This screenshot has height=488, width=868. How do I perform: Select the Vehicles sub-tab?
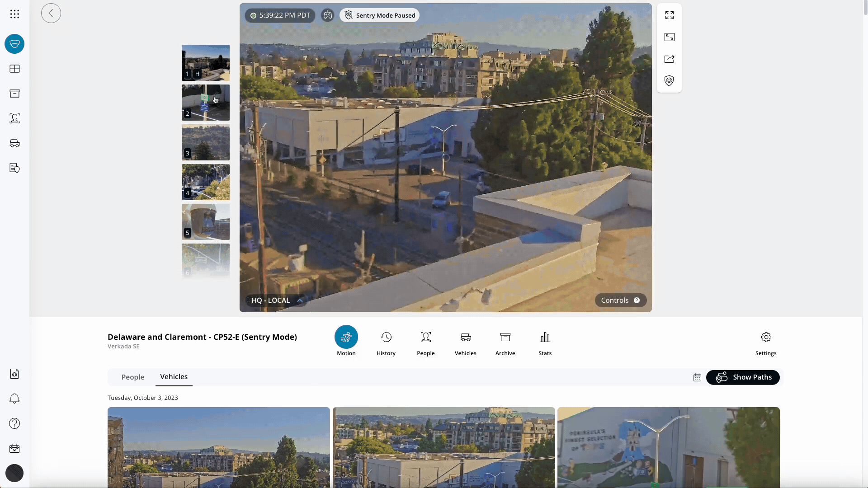coord(174,377)
